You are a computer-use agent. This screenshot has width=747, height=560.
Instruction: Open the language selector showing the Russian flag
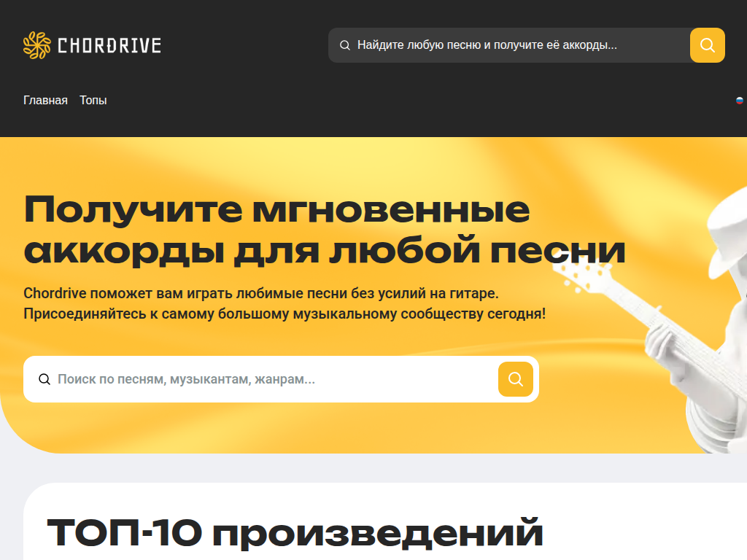[x=740, y=101]
